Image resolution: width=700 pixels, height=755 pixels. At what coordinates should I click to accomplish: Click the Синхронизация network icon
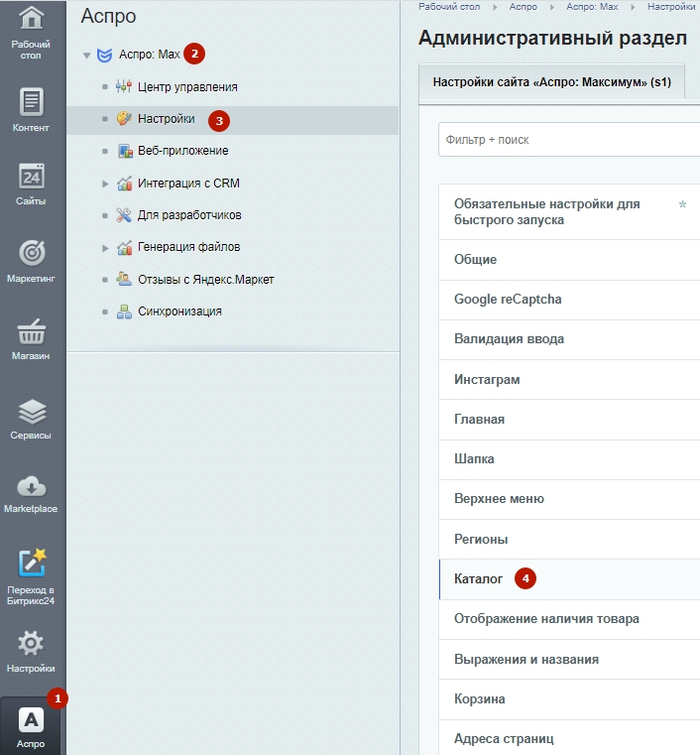[x=124, y=312]
